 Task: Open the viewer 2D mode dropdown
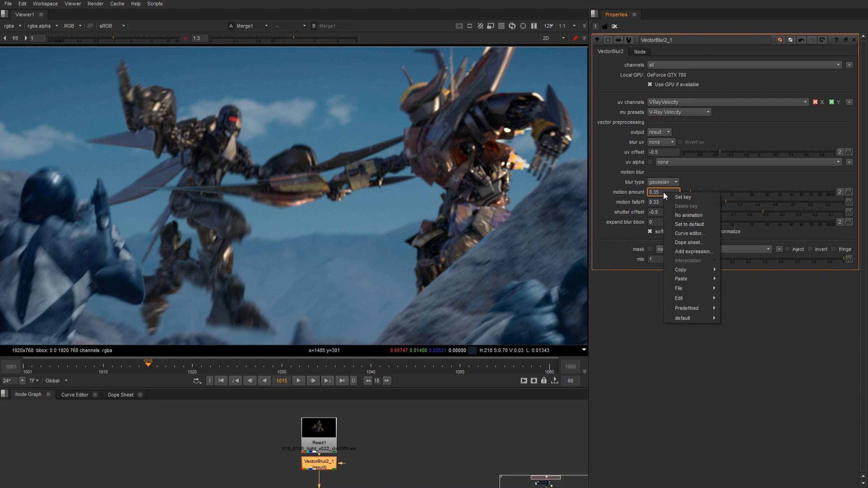click(x=554, y=38)
